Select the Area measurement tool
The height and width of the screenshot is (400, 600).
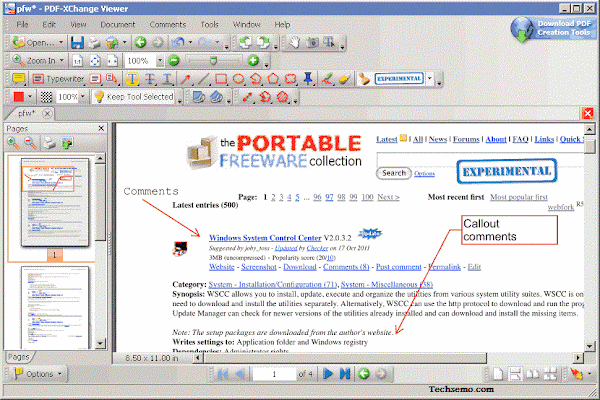click(x=282, y=97)
